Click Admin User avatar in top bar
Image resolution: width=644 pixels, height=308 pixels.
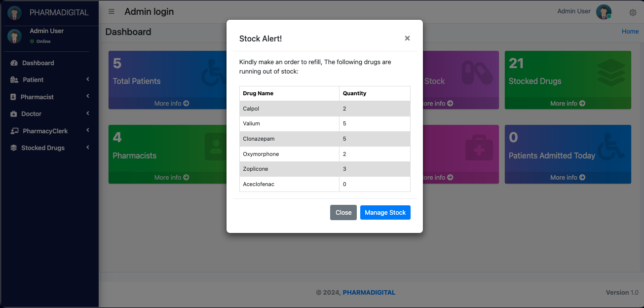604,12
